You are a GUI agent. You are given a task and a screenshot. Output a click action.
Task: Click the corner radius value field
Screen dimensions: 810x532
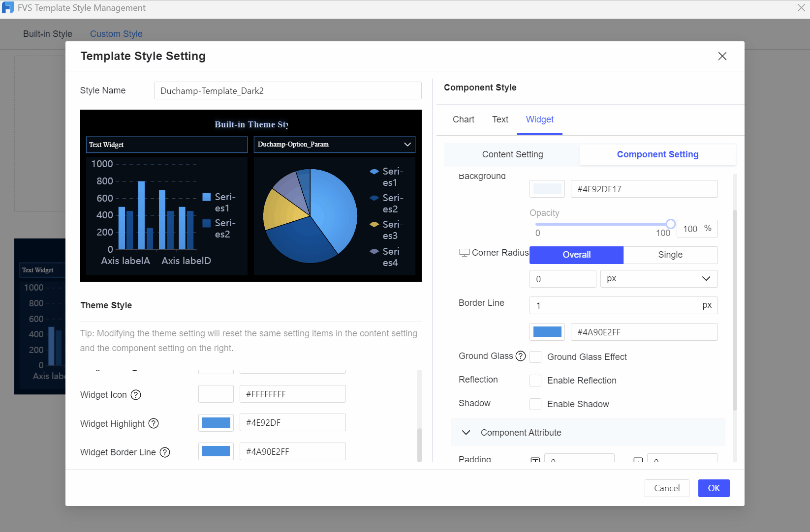pos(563,279)
